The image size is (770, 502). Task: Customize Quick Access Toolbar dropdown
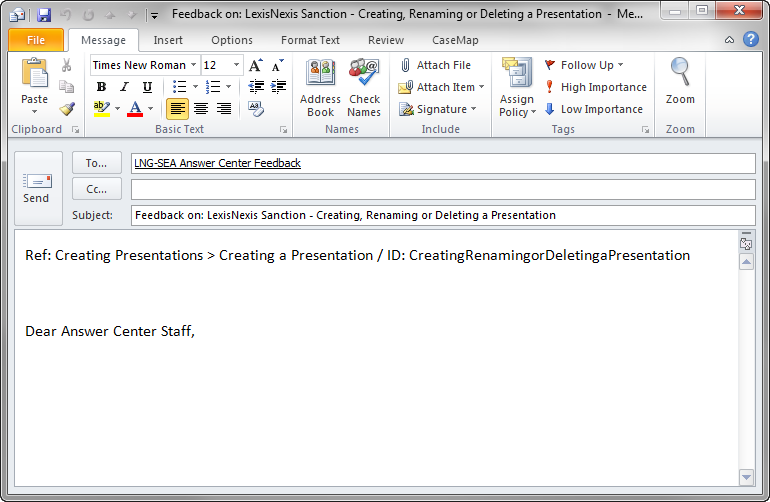pos(154,16)
